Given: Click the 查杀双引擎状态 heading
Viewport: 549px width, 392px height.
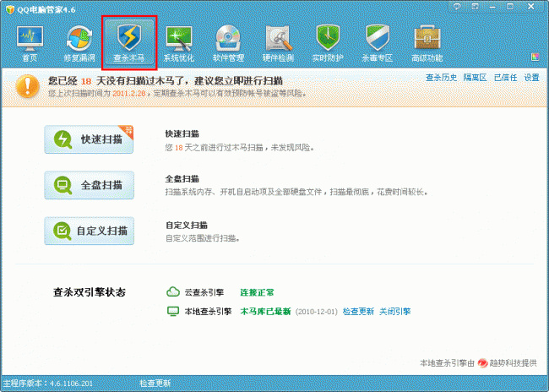Looking at the screenshot, I should click(90, 292).
